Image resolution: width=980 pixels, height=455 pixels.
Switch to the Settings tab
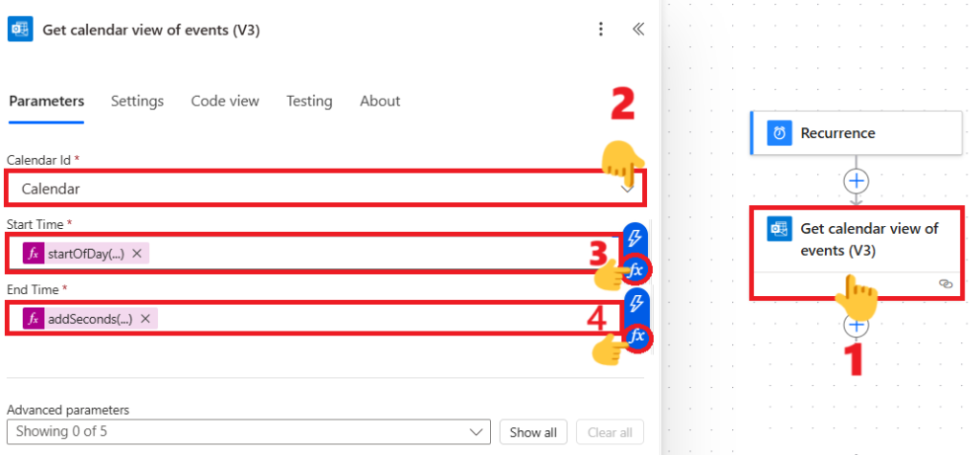pos(137,101)
